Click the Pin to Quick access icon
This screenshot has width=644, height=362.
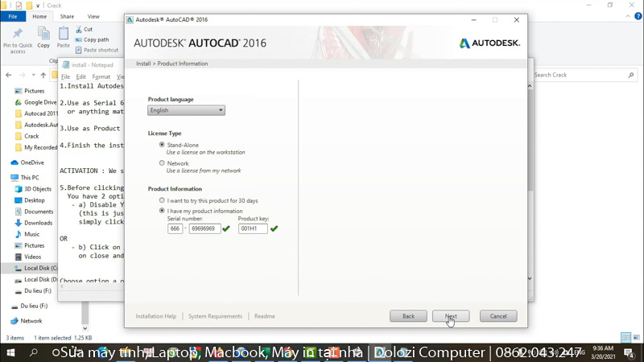[18, 34]
